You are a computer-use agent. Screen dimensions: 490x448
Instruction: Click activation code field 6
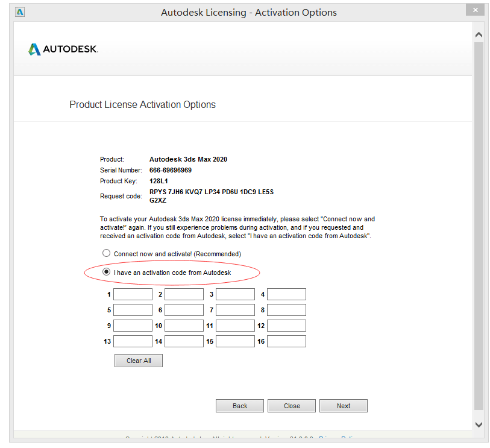(x=184, y=310)
